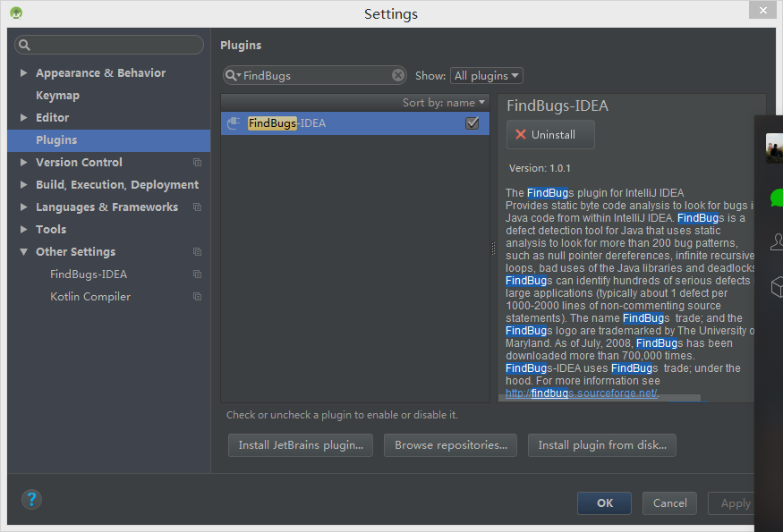Click Browse repositories button
This screenshot has height=532, width=783.
450,445
